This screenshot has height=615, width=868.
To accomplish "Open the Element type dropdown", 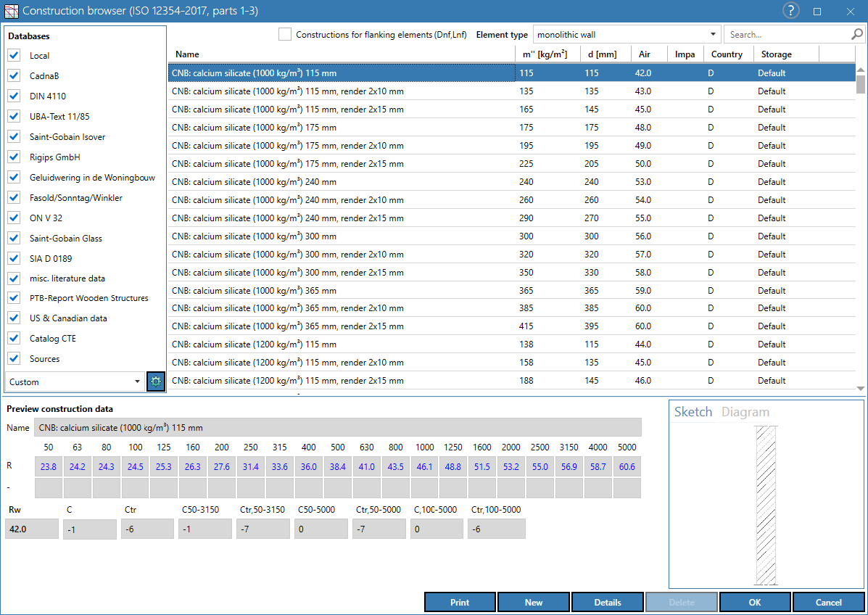I will [627, 34].
